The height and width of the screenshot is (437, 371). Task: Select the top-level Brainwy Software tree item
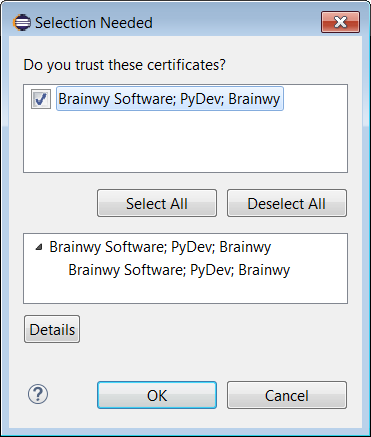tap(160, 247)
